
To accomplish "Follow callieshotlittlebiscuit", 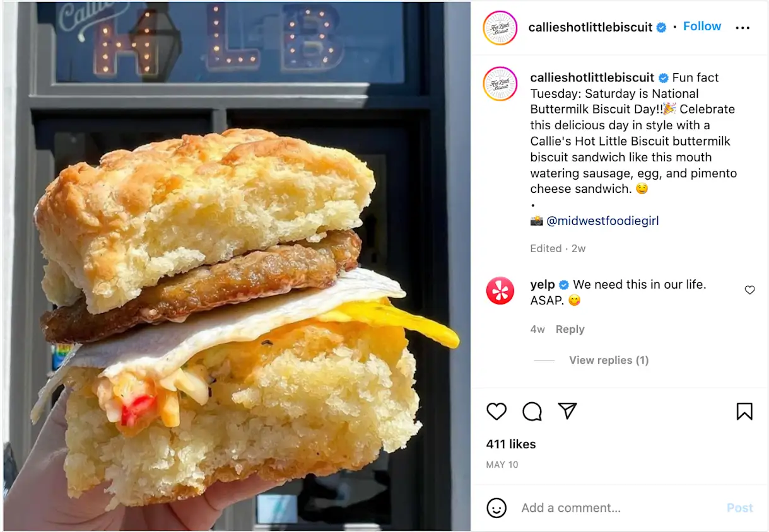I will point(702,26).
